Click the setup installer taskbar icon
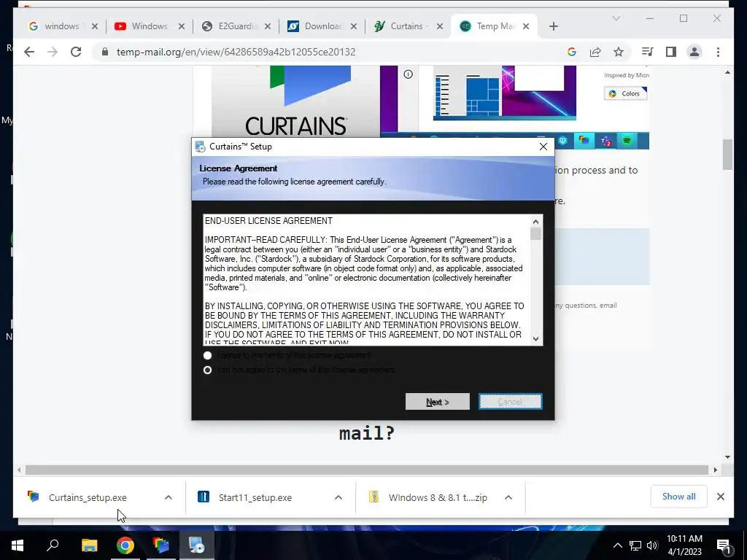 [x=196, y=545]
